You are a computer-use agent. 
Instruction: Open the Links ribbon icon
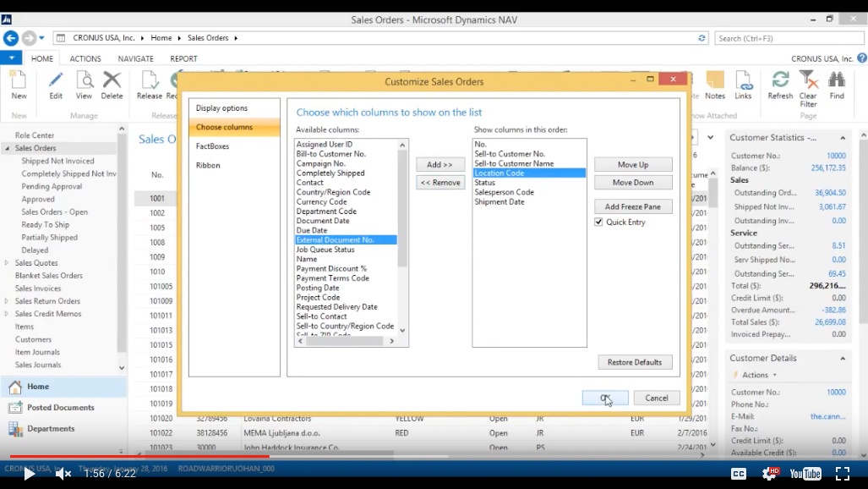[744, 80]
